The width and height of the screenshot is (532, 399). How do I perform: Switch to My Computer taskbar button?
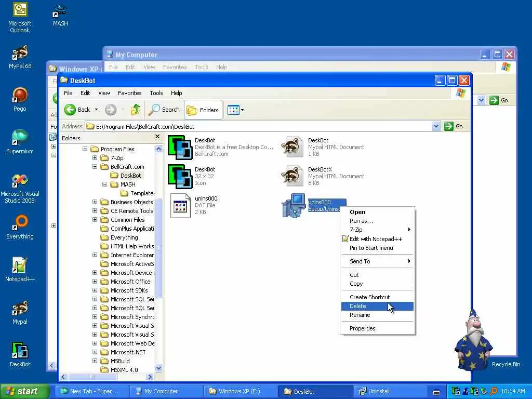coord(166,391)
